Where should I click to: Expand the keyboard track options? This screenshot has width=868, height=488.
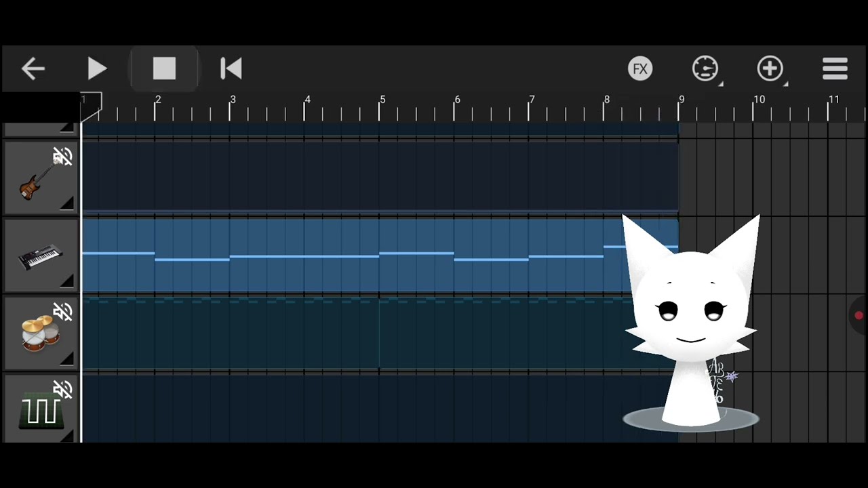click(67, 281)
